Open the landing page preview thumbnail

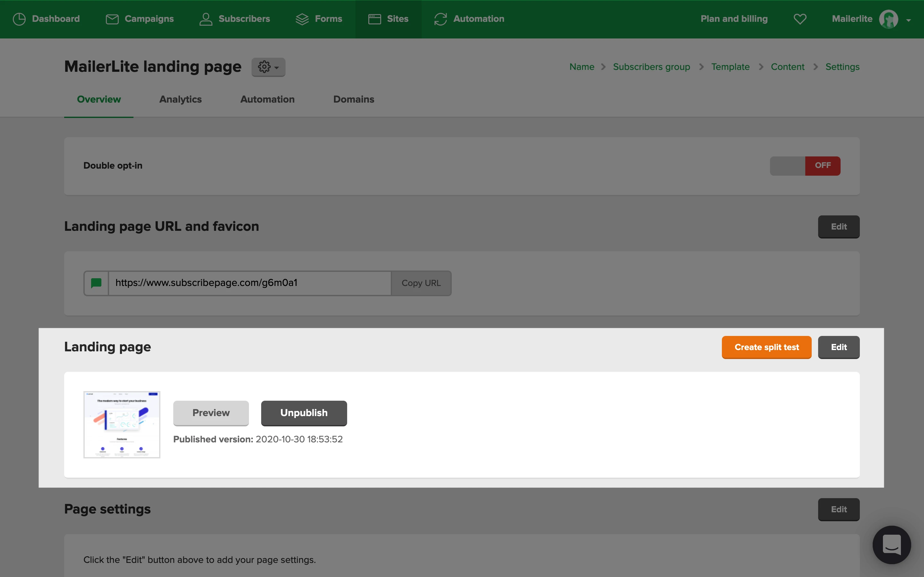122,424
